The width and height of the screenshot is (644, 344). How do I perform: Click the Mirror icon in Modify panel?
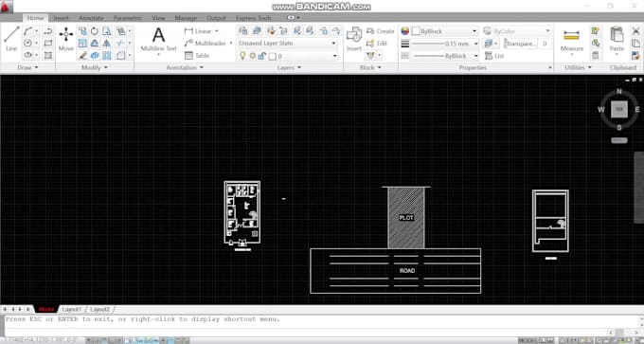pos(106,43)
